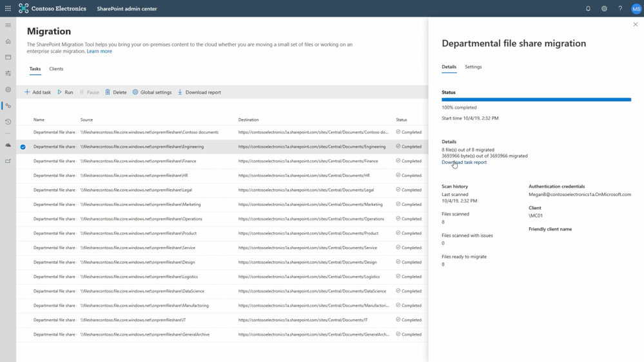This screenshot has width=644, height=362.
Task: Close the Departmental file share migration panel
Action: (x=636, y=25)
